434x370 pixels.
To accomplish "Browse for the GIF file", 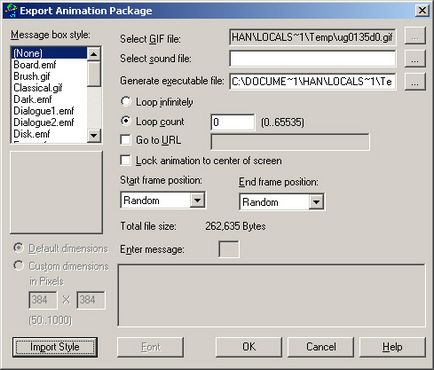I will click(415, 36).
